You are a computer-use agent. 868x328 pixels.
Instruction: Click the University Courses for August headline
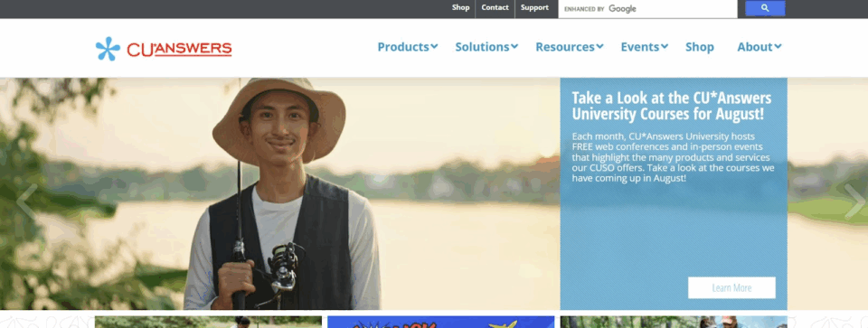coord(672,106)
